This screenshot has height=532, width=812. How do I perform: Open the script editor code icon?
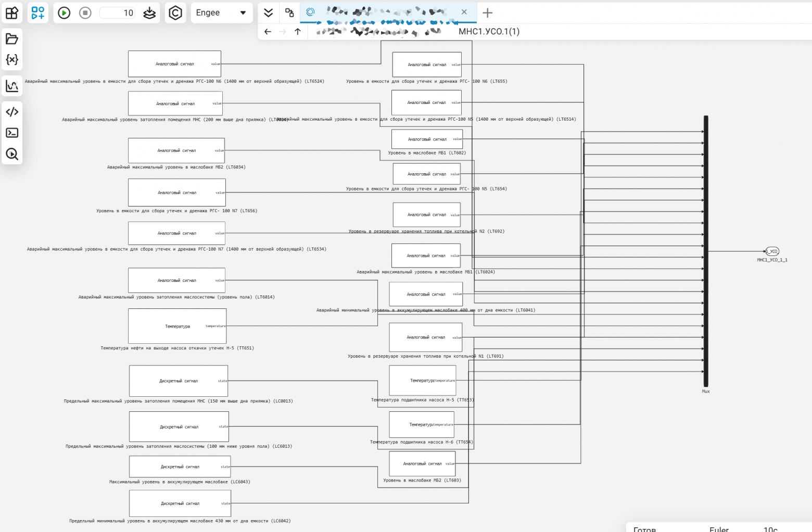tap(12, 112)
